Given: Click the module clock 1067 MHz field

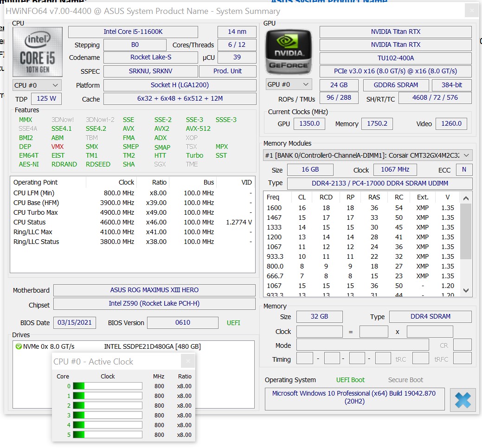Looking at the screenshot, I should tap(395, 170).
